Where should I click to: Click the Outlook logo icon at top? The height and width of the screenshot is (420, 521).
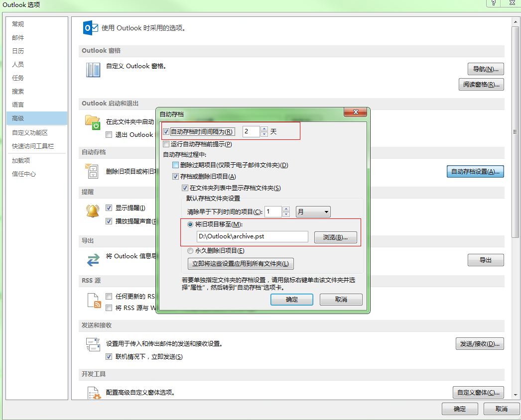click(x=90, y=27)
